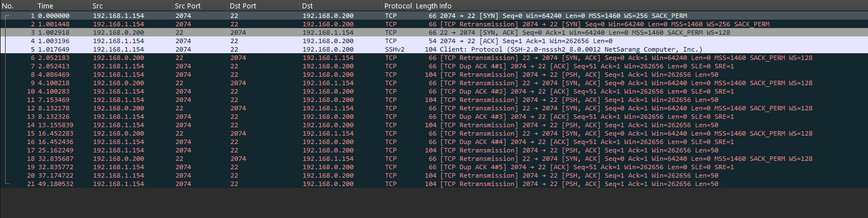This screenshot has width=868, height=218.
Task: Select packet at time 37.174722
Action: (x=434, y=175)
